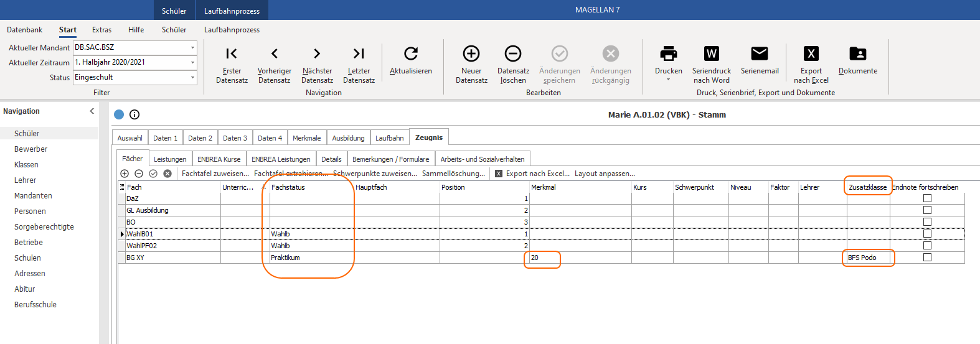This screenshot has height=344, width=980.
Task: Open Sorgeberechtigte in Navigation
Action: (x=44, y=227)
